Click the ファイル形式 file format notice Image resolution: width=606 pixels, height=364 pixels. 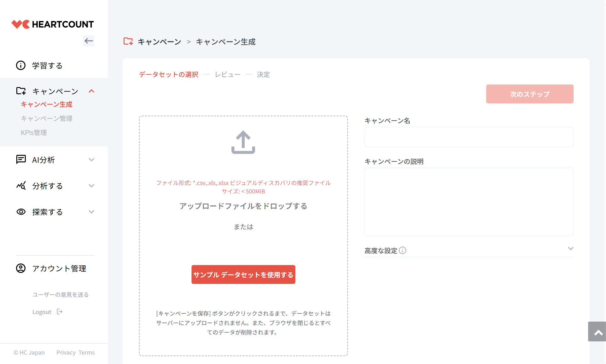(243, 187)
